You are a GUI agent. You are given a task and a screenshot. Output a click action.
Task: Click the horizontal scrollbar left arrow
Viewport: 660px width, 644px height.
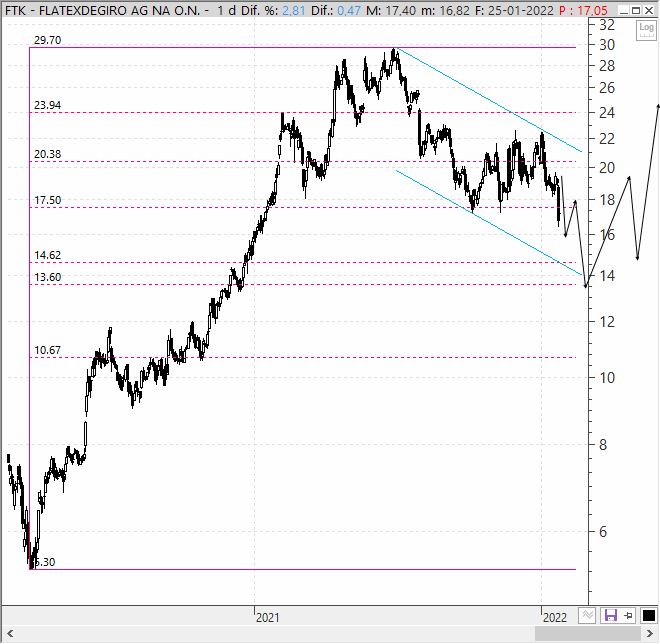[10, 633]
